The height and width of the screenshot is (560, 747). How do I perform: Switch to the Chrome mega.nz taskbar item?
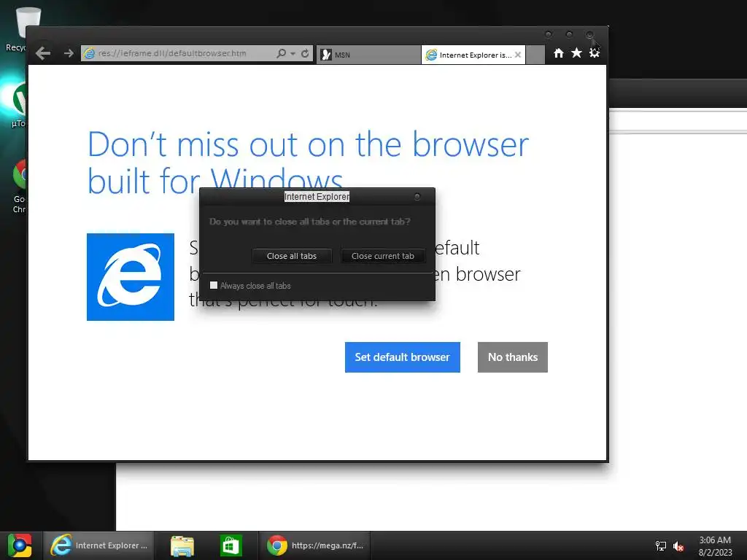(x=315, y=545)
